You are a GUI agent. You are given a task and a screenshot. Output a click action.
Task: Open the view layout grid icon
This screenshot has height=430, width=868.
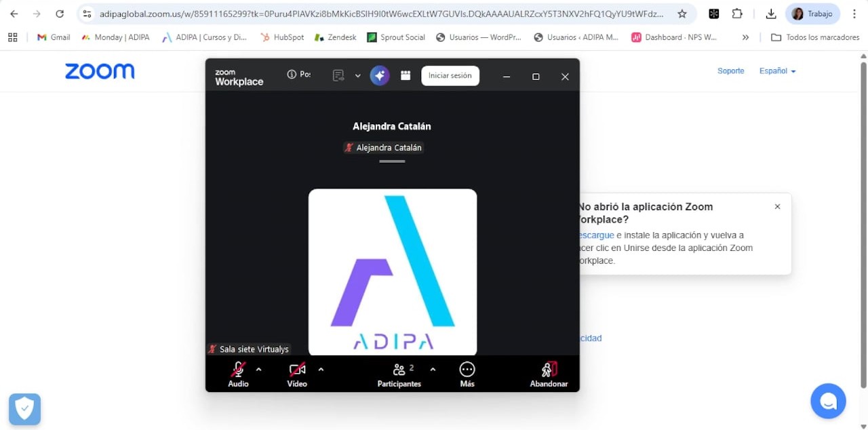click(x=406, y=75)
